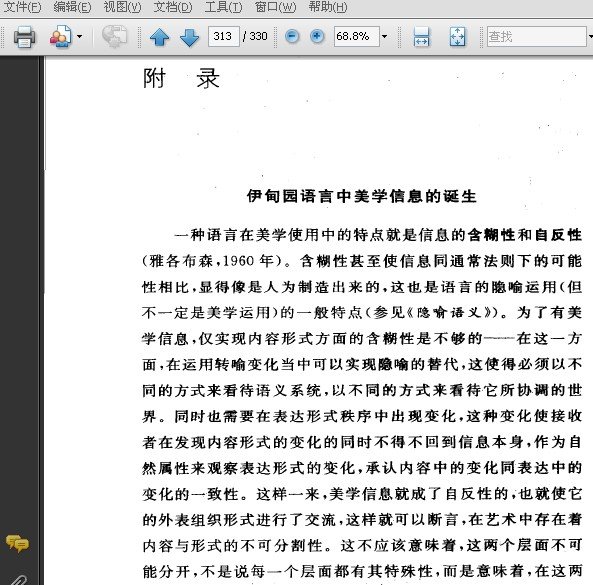Click the page number field showing 313
The image size is (593, 585).
pos(224,36)
